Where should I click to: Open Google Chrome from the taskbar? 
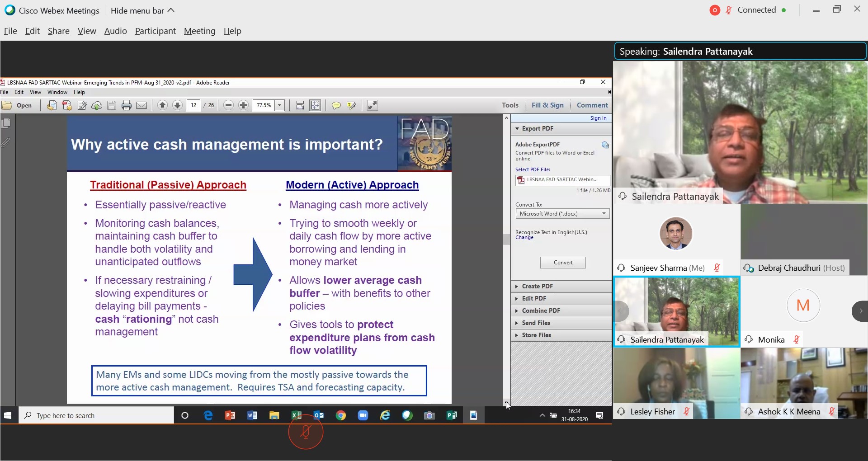[x=340, y=415]
